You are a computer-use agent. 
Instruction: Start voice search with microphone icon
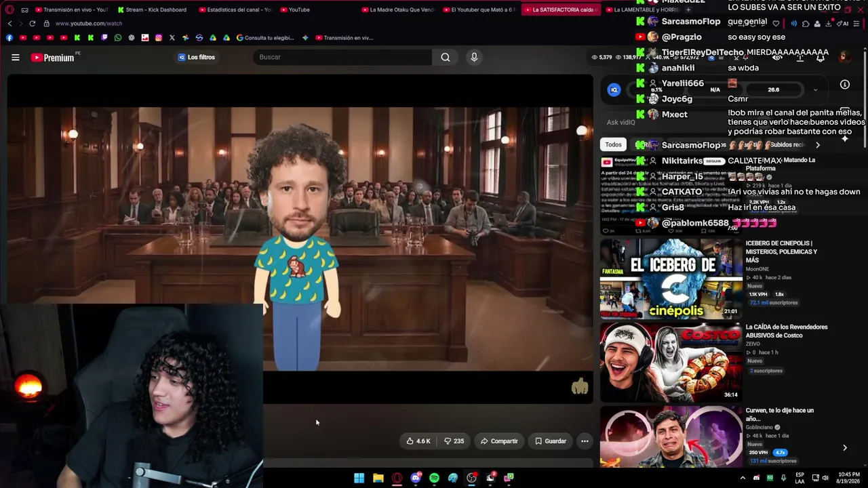474,58
